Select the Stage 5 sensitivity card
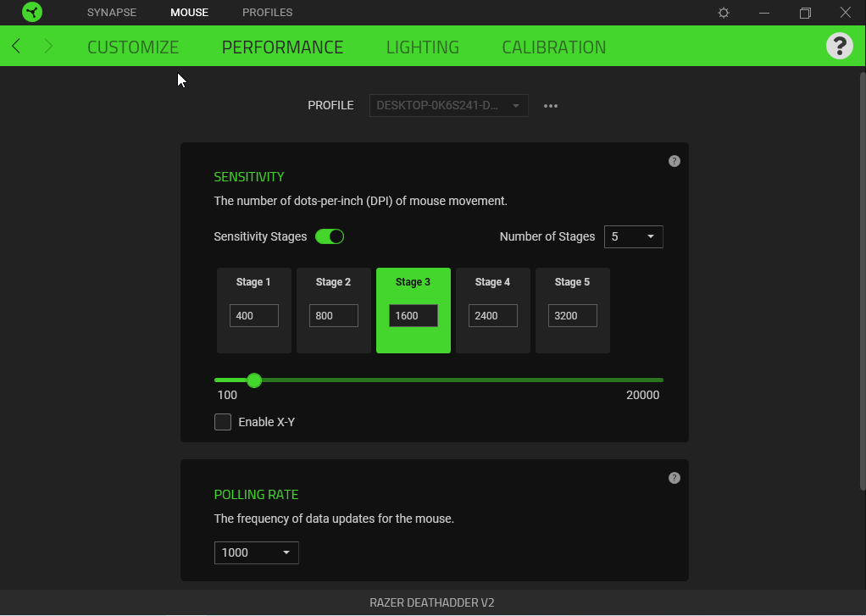The width and height of the screenshot is (866, 616). 573,310
